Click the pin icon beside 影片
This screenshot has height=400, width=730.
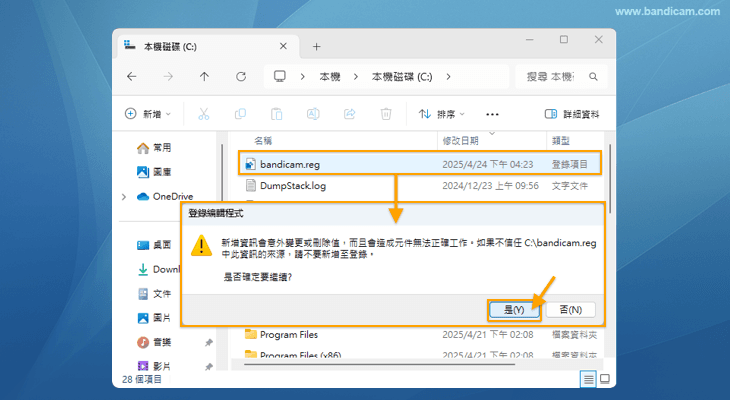(209, 366)
